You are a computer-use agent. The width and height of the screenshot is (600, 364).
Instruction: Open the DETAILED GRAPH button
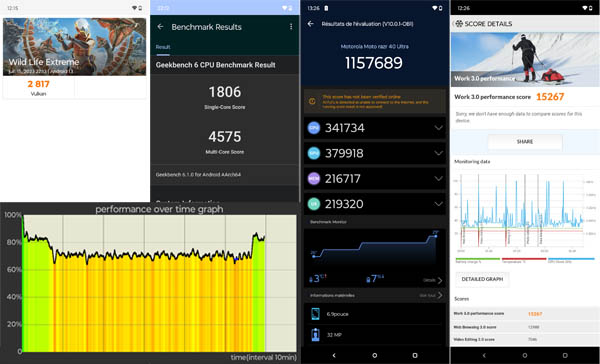click(x=482, y=279)
